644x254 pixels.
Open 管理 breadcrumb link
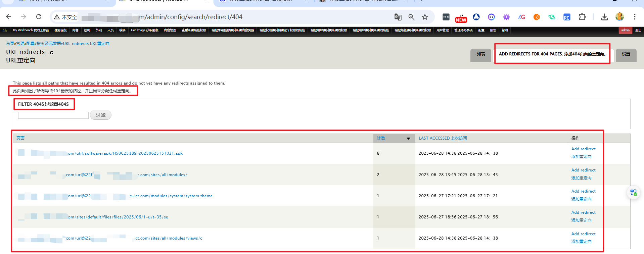pyautogui.click(x=20, y=44)
